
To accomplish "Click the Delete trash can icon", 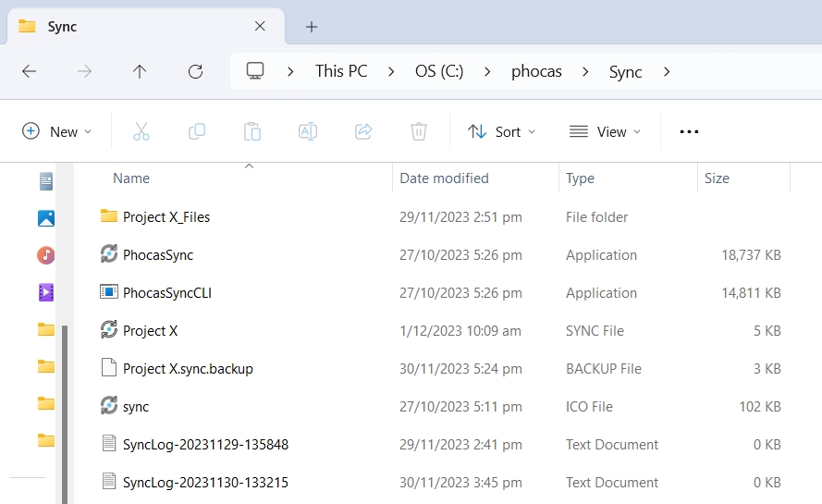I will [x=419, y=131].
